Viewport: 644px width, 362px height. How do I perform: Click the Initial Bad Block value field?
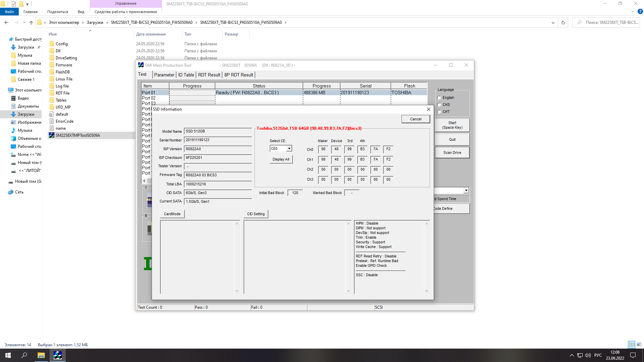point(295,193)
